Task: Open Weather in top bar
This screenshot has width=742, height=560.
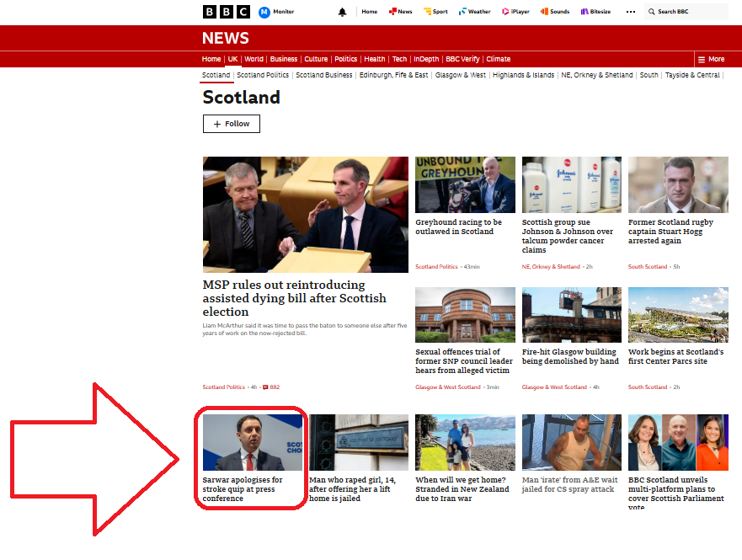Action: pyautogui.click(x=475, y=11)
